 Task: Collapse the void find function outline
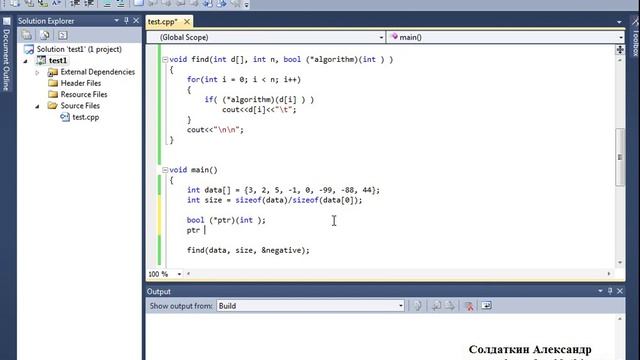(165, 60)
